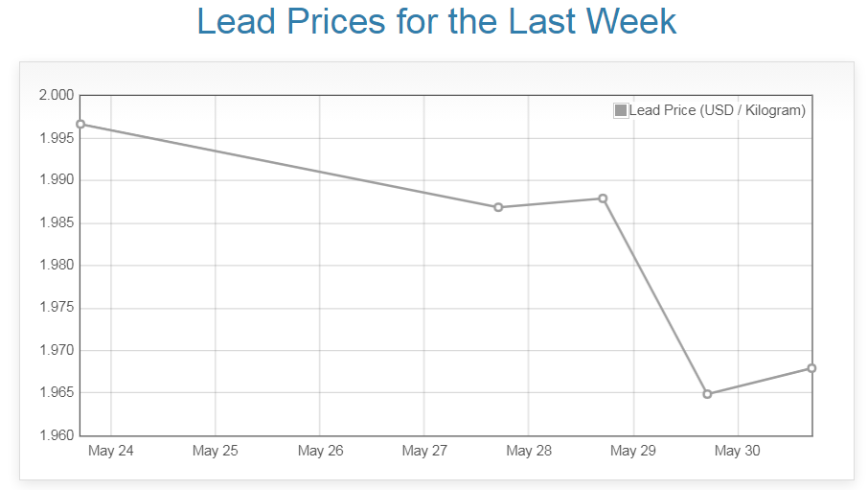Screen dimensions: 868x490
Task: Click the May 30 x-axis label
Action: [738, 451]
